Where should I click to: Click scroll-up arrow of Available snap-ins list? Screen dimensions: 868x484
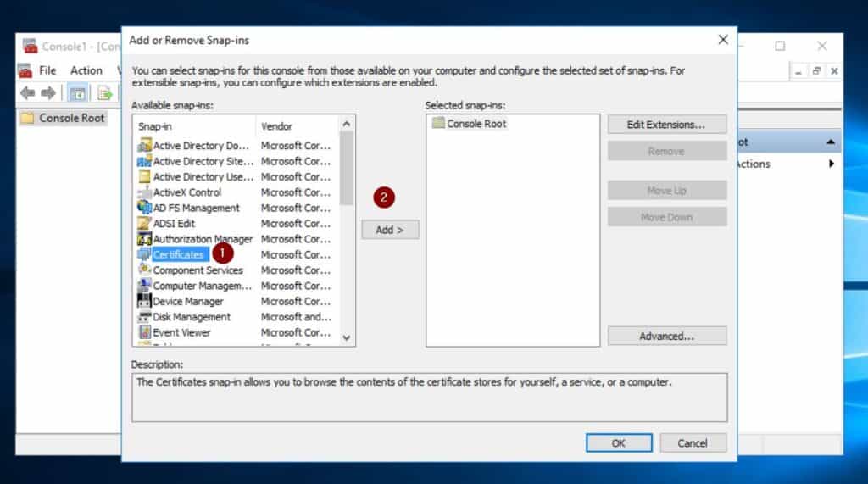coord(347,124)
